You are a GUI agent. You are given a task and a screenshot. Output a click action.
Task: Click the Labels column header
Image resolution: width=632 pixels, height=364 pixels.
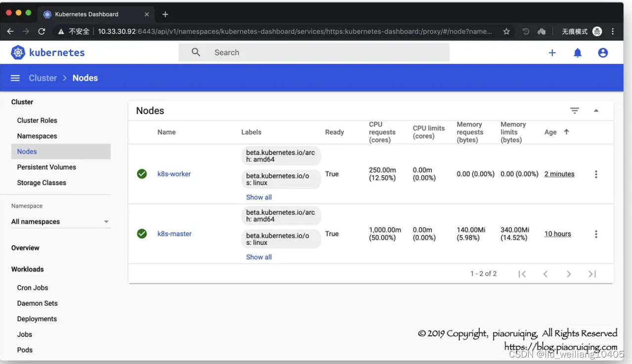[251, 132]
